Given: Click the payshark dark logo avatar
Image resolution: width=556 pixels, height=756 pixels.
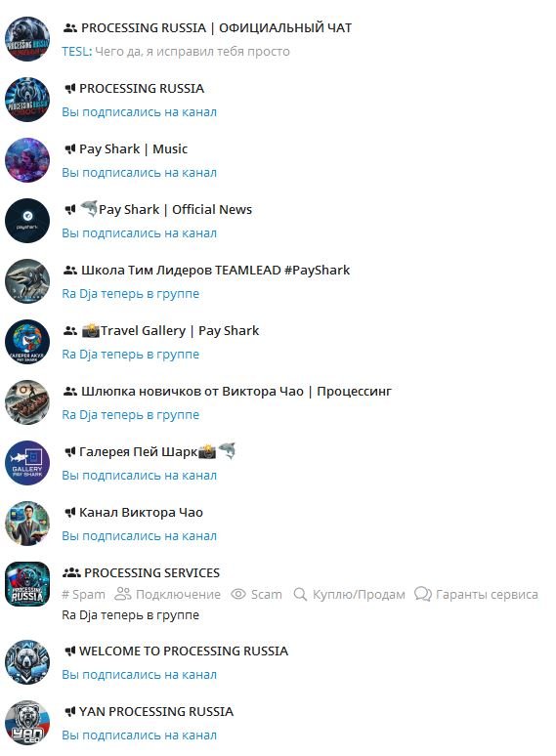Looking at the screenshot, I should (27, 221).
